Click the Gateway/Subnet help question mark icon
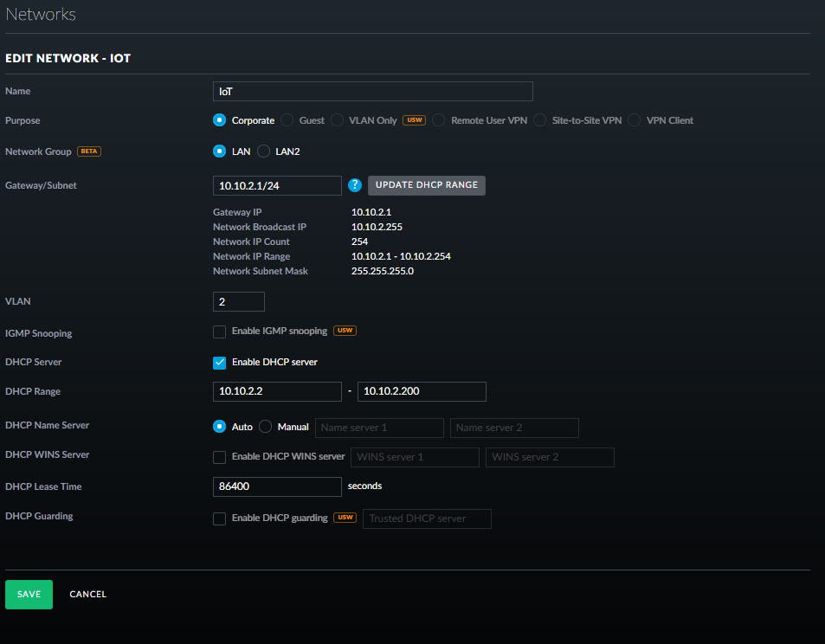Screen dimensions: 825x644 click(354, 185)
